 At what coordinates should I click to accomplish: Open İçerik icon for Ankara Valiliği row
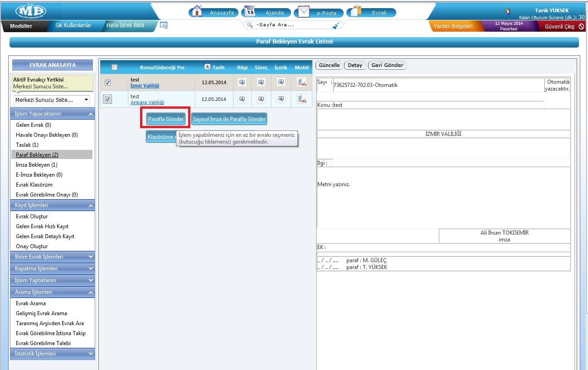[x=281, y=99]
